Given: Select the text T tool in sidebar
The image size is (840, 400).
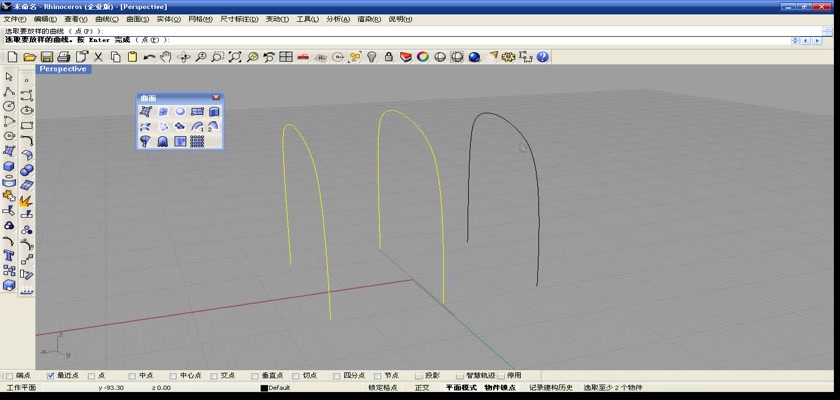Looking at the screenshot, I should click(x=9, y=255).
